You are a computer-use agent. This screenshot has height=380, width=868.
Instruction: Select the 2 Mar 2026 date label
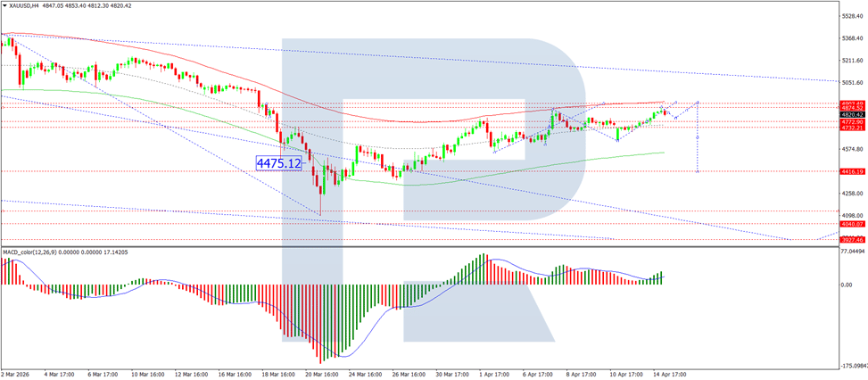tap(15, 375)
